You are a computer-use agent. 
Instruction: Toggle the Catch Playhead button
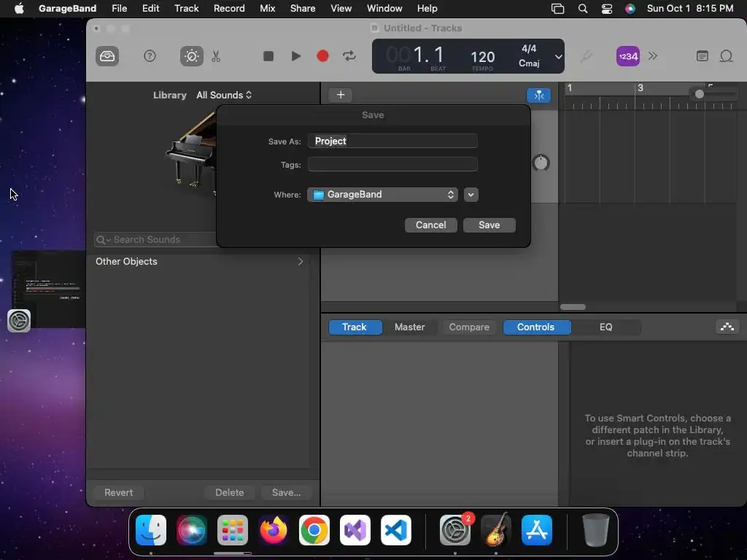point(539,96)
